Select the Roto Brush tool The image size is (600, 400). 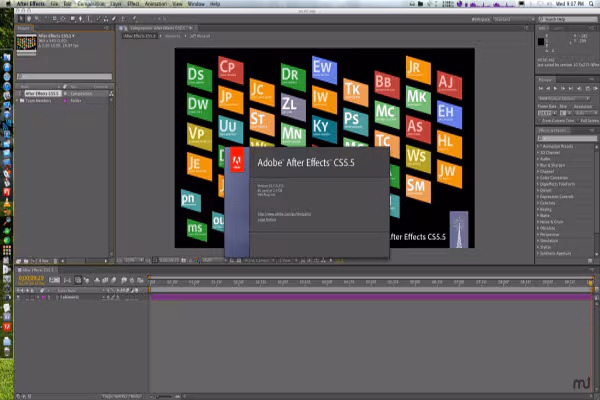124,19
